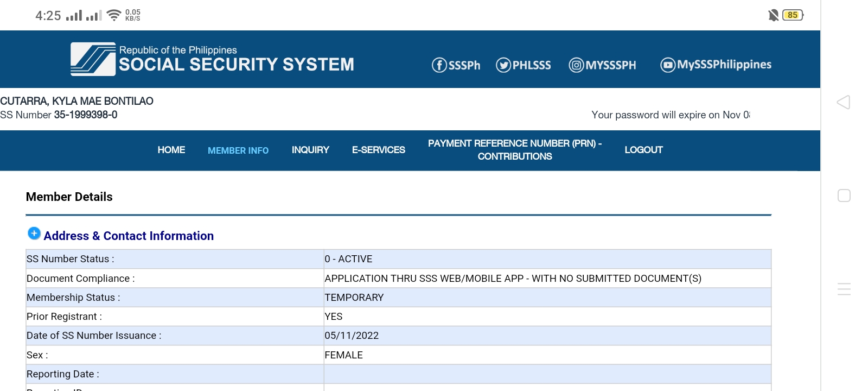Click the Social Security System title

(237, 65)
